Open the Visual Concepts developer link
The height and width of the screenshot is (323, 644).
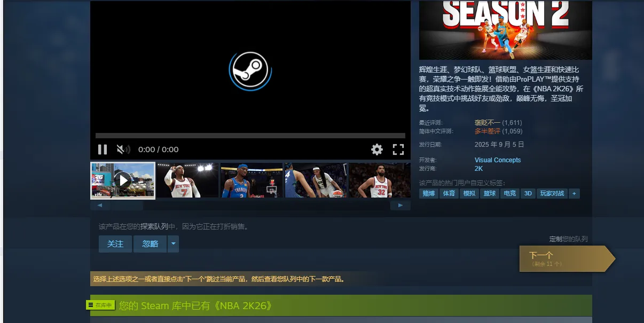pyautogui.click(x=497, y=160)
